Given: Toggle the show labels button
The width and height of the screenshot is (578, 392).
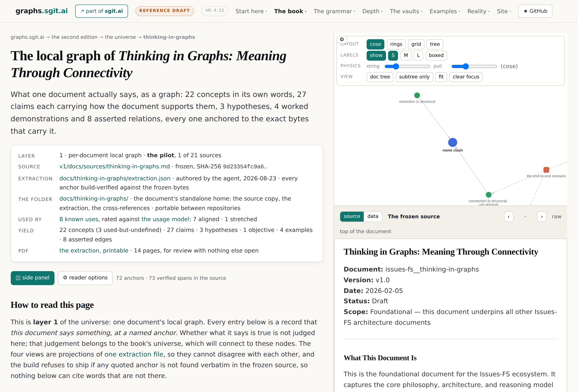Looking at the screenshot, I should coord(376,55).
